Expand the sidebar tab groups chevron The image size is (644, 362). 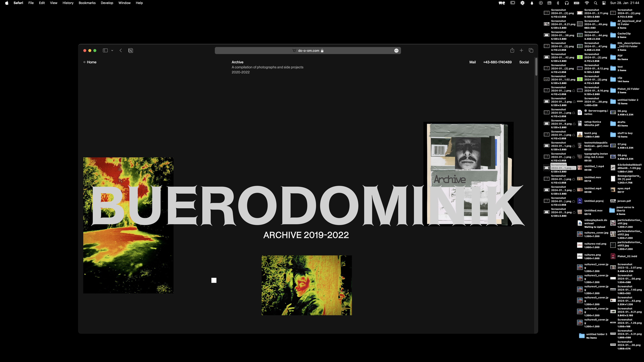click(112, 50)
